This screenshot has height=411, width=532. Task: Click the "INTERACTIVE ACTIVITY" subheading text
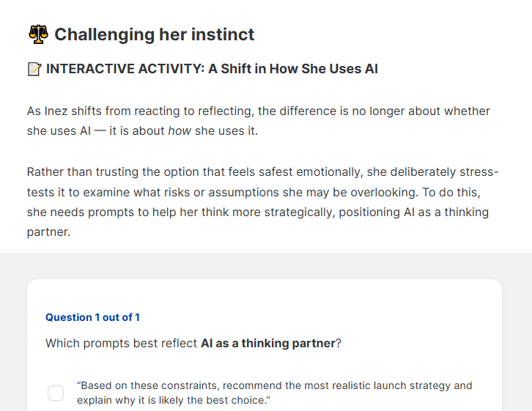(125, 69)
